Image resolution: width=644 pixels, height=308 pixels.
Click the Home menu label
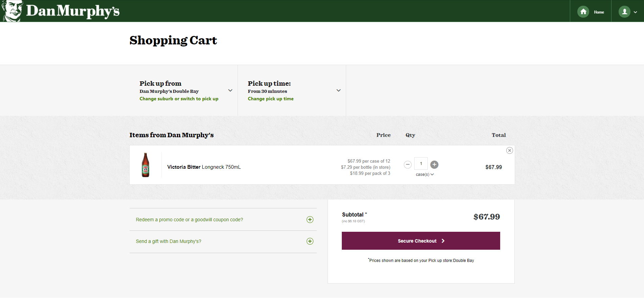coord(599,12)
